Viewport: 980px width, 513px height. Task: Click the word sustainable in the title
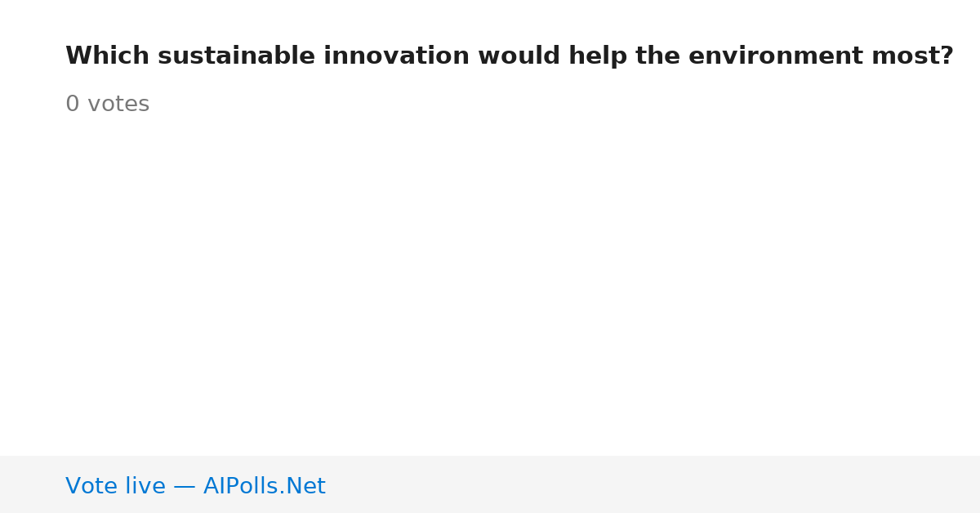point(236,56)
